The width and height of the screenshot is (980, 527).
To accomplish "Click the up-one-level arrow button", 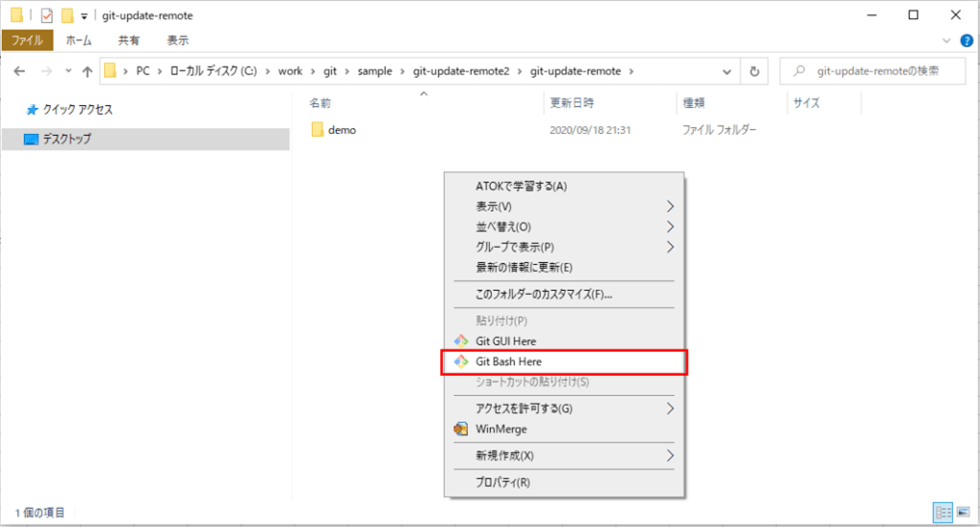I will pyautogui.click(x=87, y=71).
